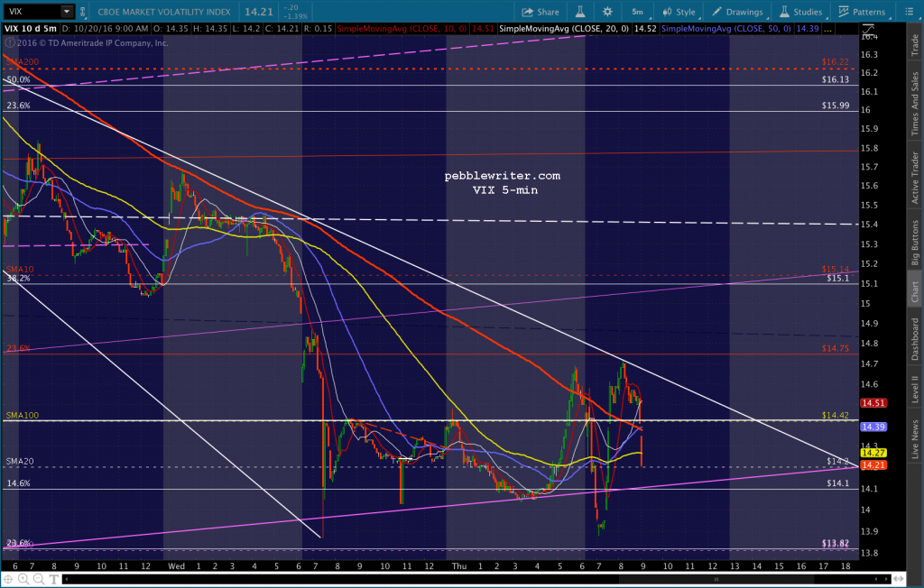Click the 14.21 last price in header
924x588 pixels.
click(259, 12)
